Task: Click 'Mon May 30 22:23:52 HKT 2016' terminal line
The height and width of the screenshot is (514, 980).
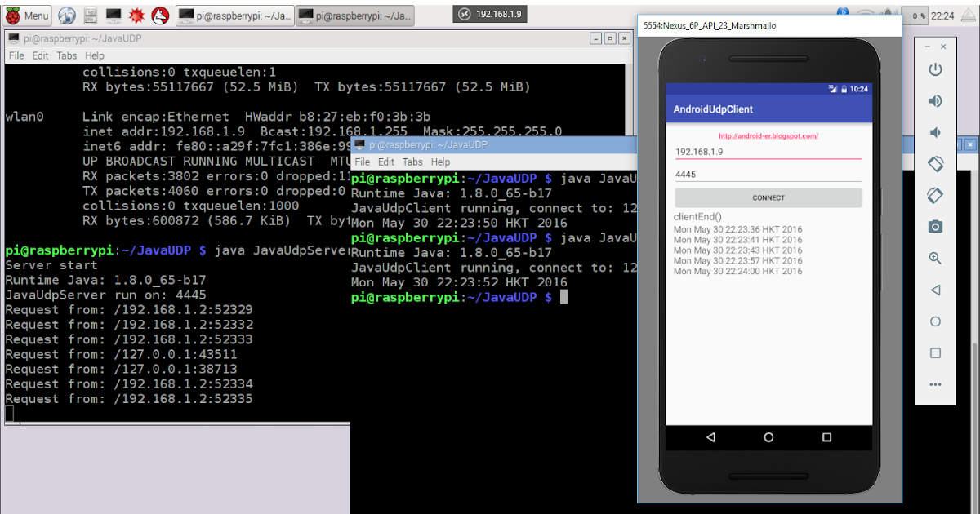Action: (x=459, y=282)
